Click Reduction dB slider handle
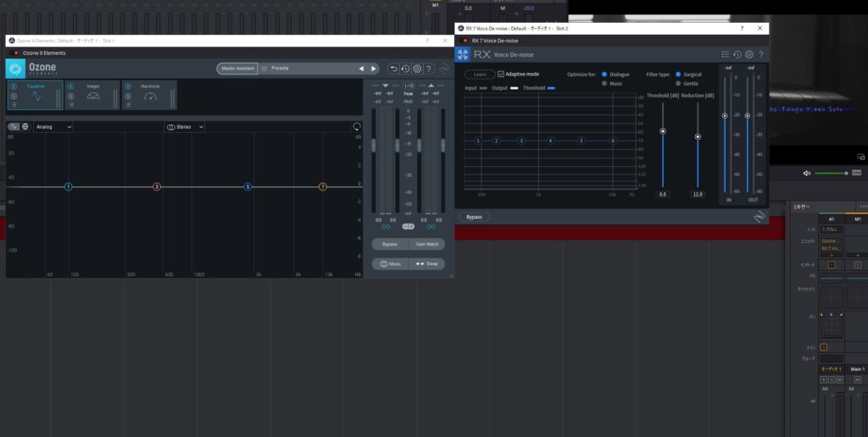The width and height of the screenshot is (868, 437). click(698, 136)
